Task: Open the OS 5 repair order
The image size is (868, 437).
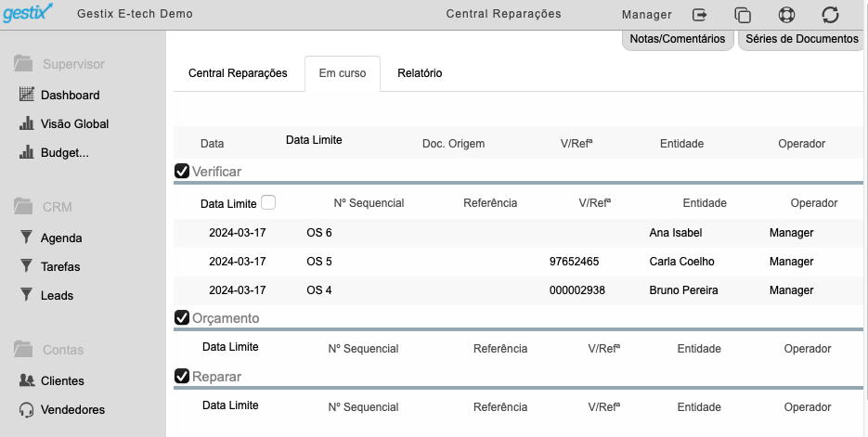Action: (319, 262)
